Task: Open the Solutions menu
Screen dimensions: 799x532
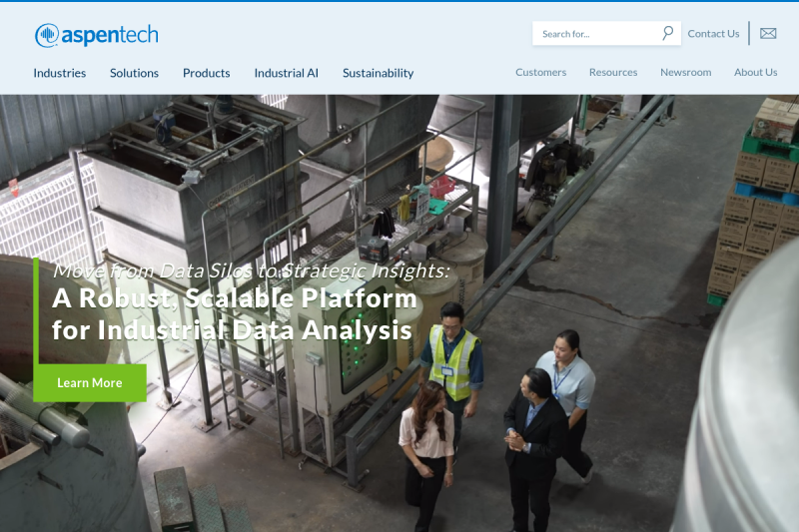Action: pyautogui.click(x=134, y=73)
